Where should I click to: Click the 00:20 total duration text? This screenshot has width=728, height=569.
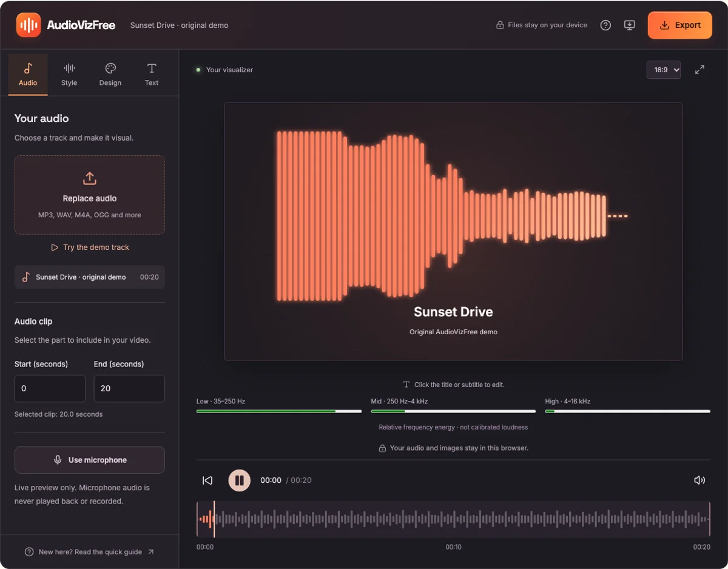tap(301, 480)
